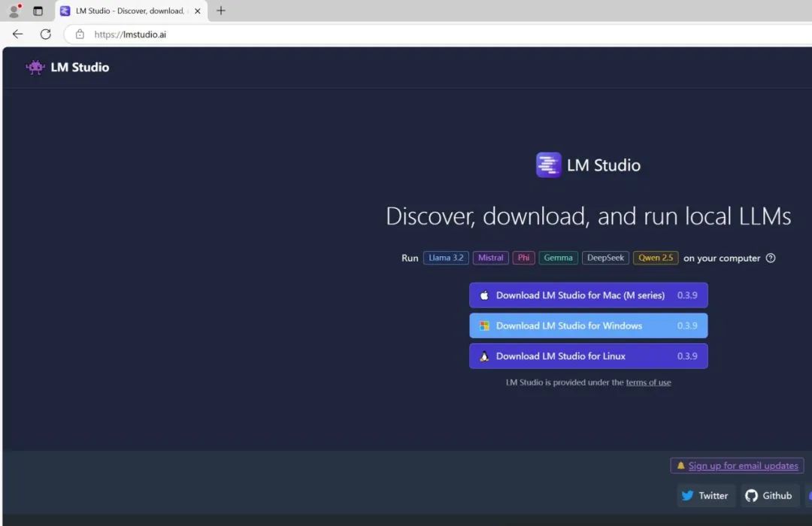Viewport: 812px width, 526px height.
Task: Close the LM Studio browser tab
Action: tap(197, 11)
